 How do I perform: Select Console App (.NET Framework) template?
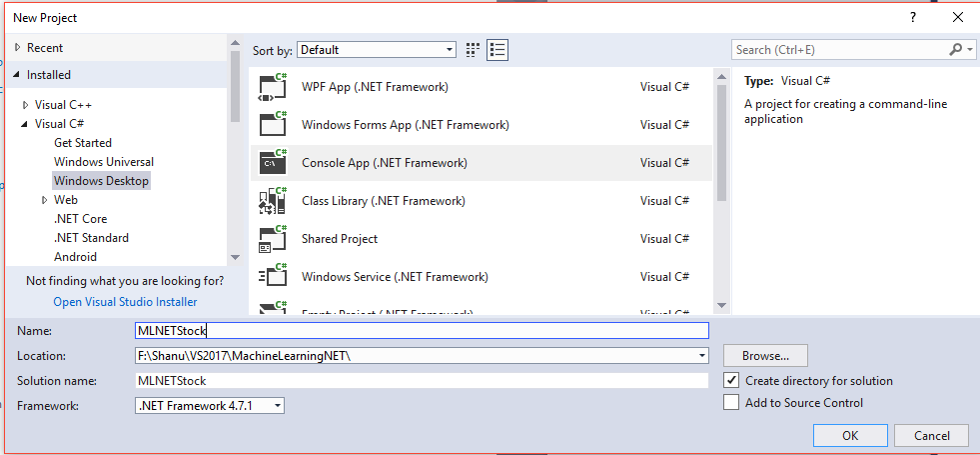pos(481,163)
